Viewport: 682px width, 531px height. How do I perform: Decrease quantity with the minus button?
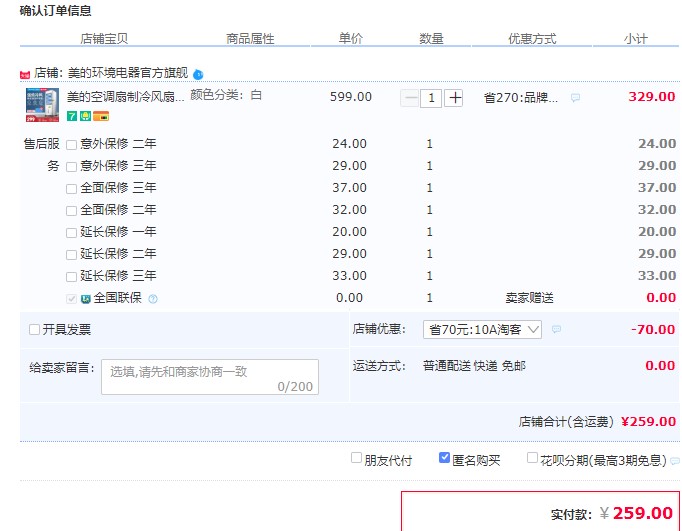click(410, 98)
